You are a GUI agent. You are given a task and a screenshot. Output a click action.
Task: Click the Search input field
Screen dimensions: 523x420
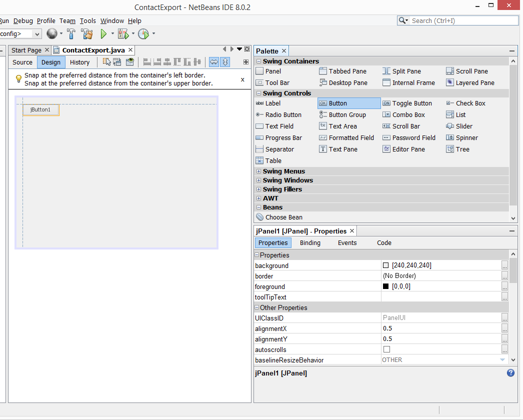coord(463,20)
